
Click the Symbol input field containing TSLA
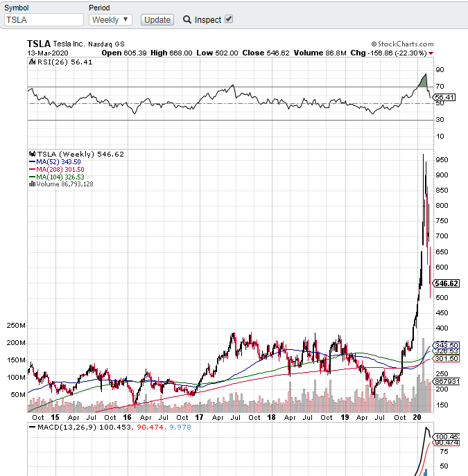click(44, 19)
